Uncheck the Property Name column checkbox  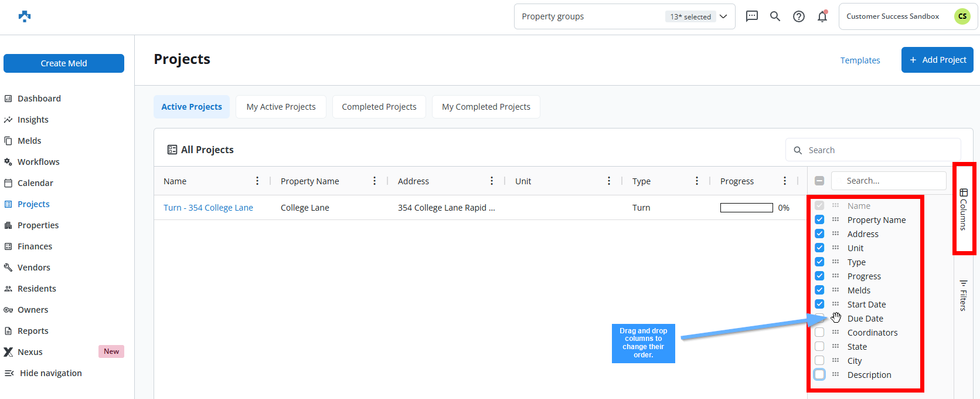click(x=819, y=219)
